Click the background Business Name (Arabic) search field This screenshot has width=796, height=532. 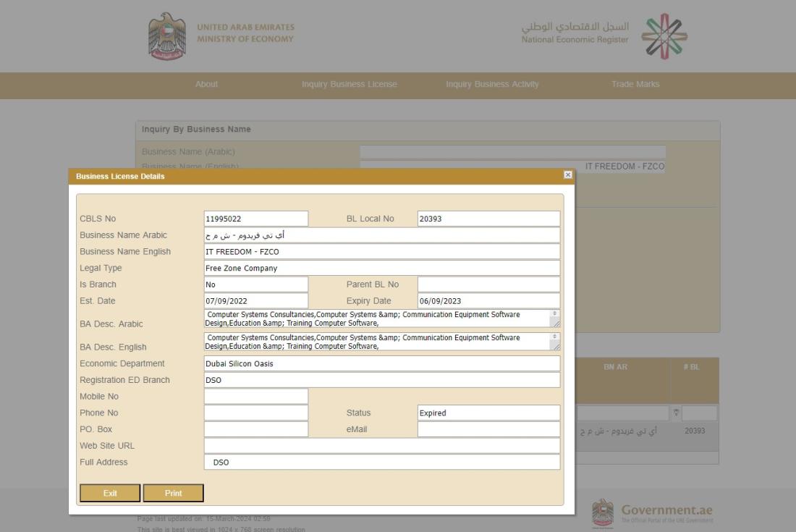point(513,152)
